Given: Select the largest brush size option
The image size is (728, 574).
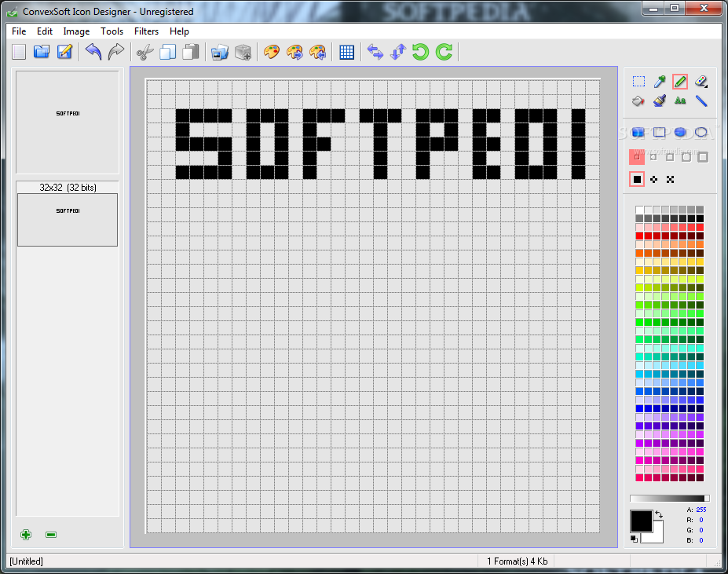Looking at the screenshot, I should [x=703, y=157].
